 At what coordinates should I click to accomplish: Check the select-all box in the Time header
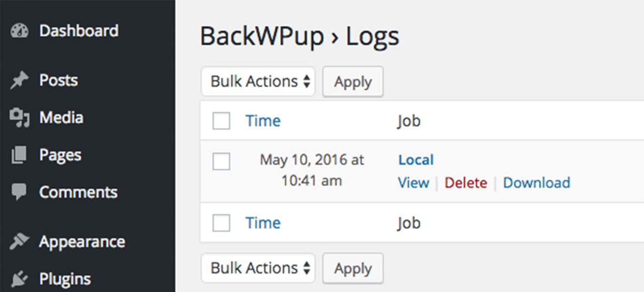click(221, 121)
